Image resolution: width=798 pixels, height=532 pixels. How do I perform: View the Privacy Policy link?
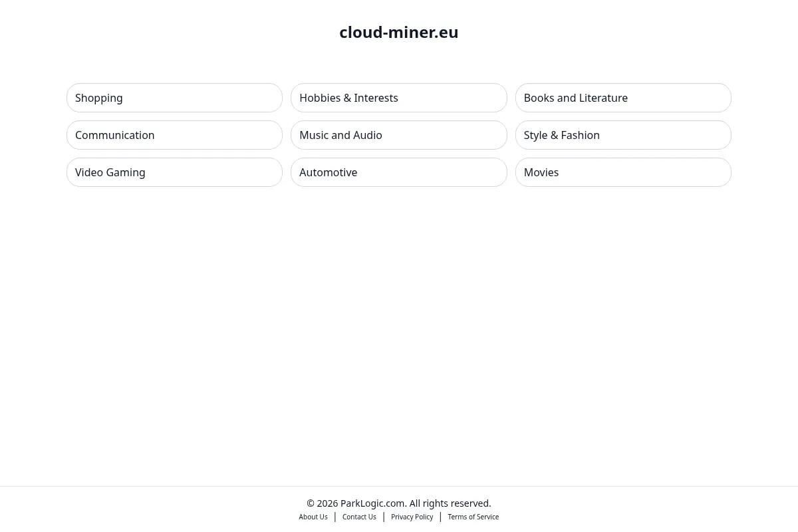coord(412,517)
